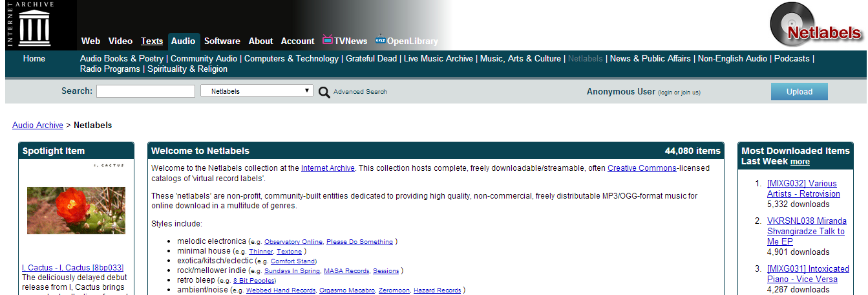Click the search magnifying glass icon
Viewport: 868px width, 295px height.
(324, 92)
